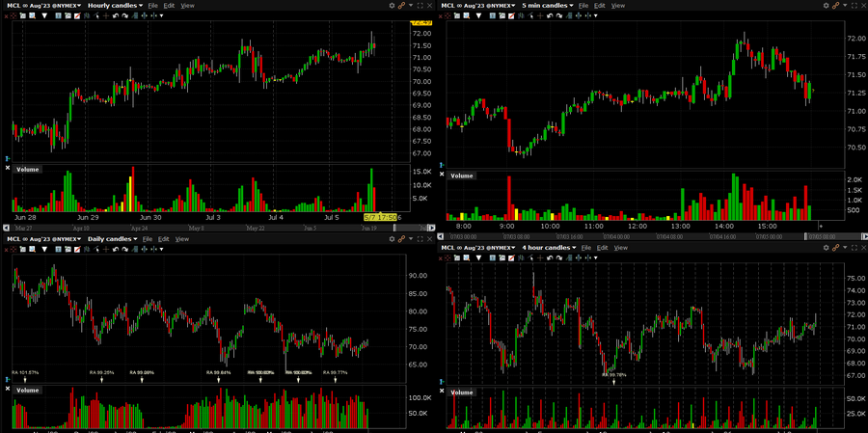The height and width of the screenshot is (433, 868).
Task: Open the File menu in Hourly chart
Action: (x=152, y=5)
